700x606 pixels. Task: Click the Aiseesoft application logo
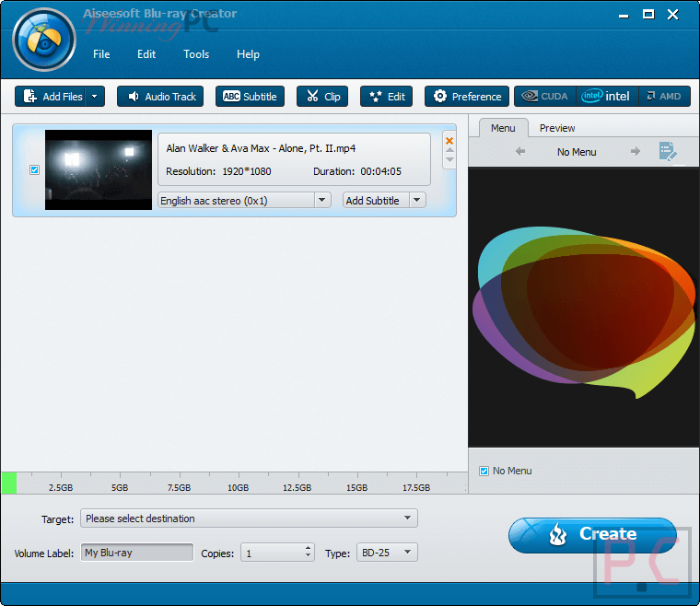(44, 40)
